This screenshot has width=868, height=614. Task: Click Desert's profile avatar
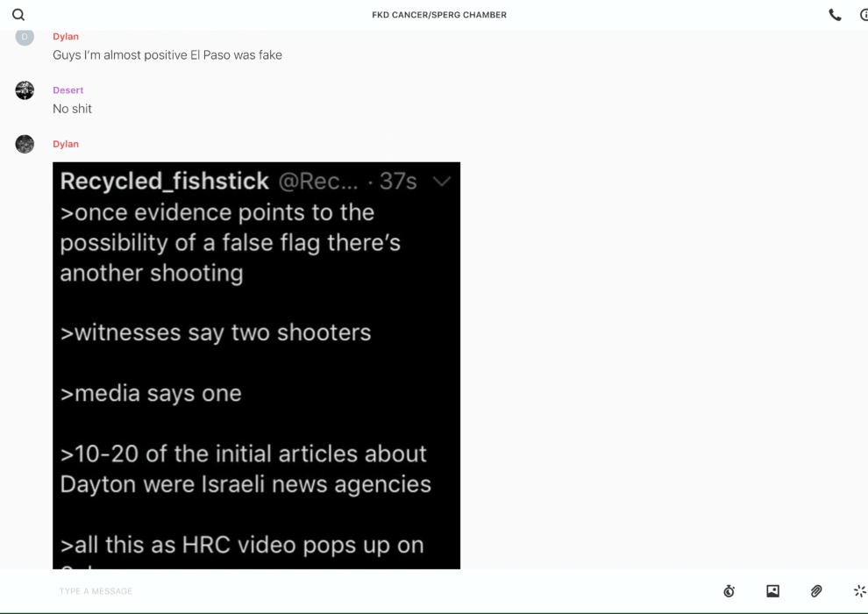[x=25, y=90]
